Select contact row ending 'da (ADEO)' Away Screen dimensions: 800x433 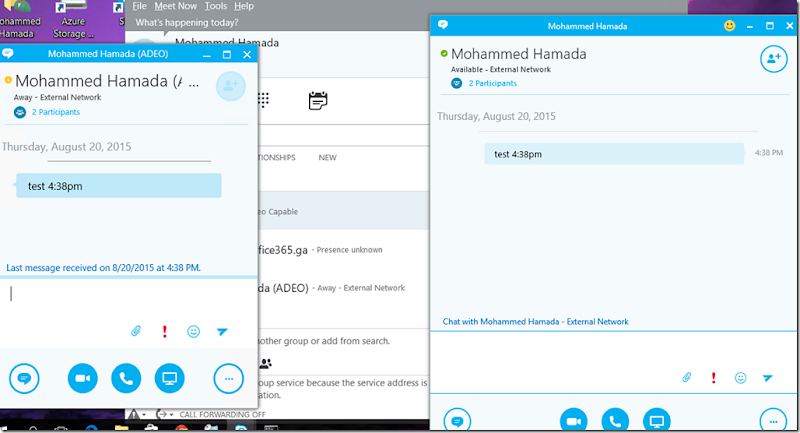[343, 288]
